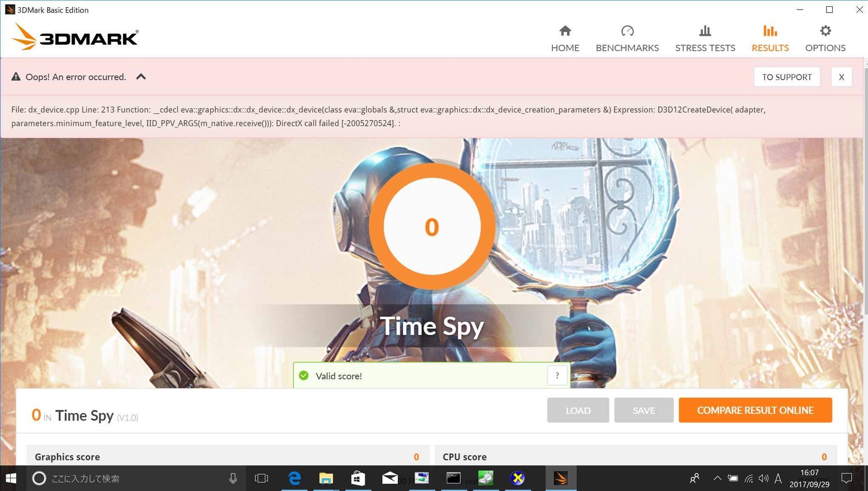Click the error warning triangle icon
Viewport: 868px width, 491px height.
tap(16, 76)
